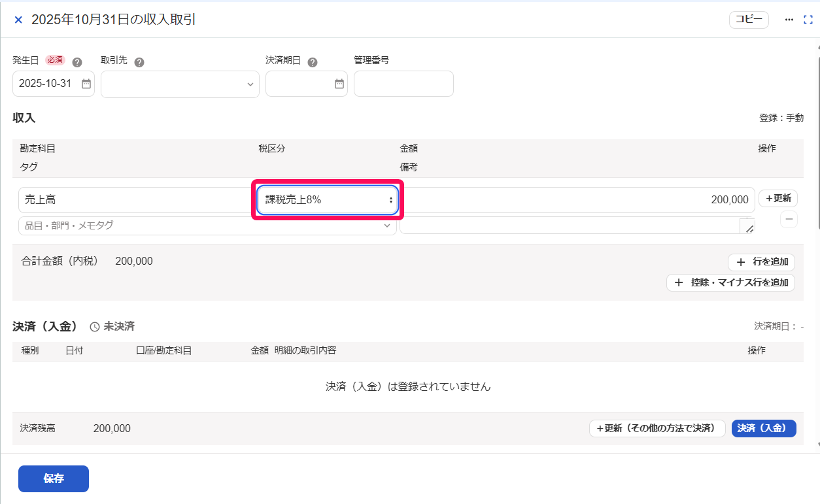Click 決済（入金）は登録されていません message
Viewport: 820px width, 504px height.
[x=408, y=387]
